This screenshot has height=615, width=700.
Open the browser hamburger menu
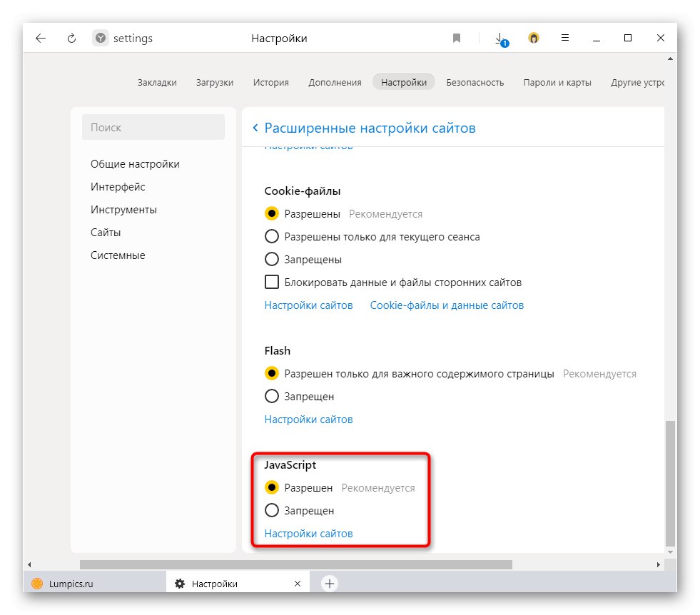click(564, 39)
